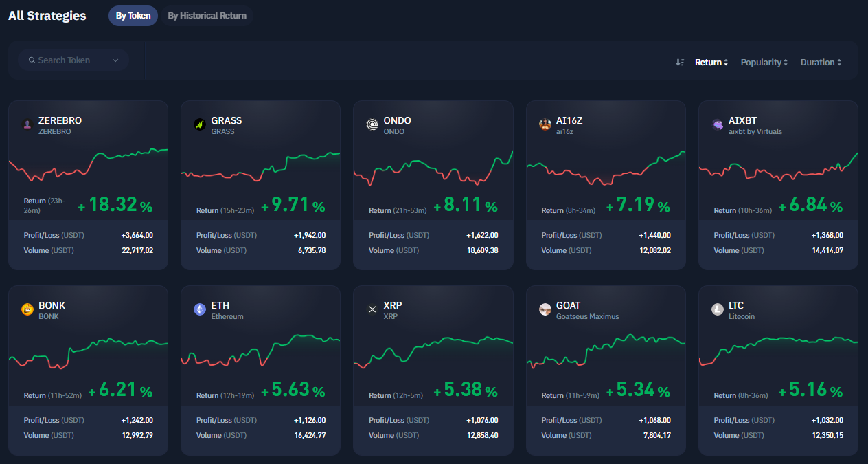Open the ZEREBRO strategy title
This screenshot has width=868, height=464.
pos(60,120)
